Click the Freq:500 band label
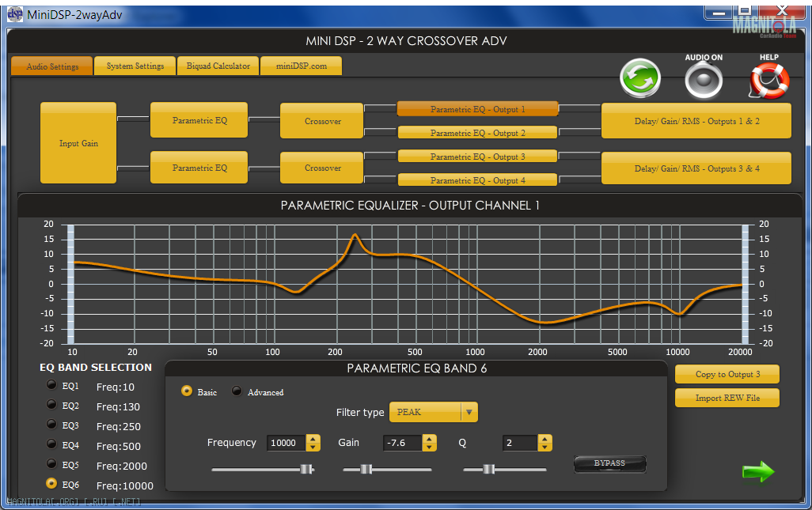 (119, 446)
